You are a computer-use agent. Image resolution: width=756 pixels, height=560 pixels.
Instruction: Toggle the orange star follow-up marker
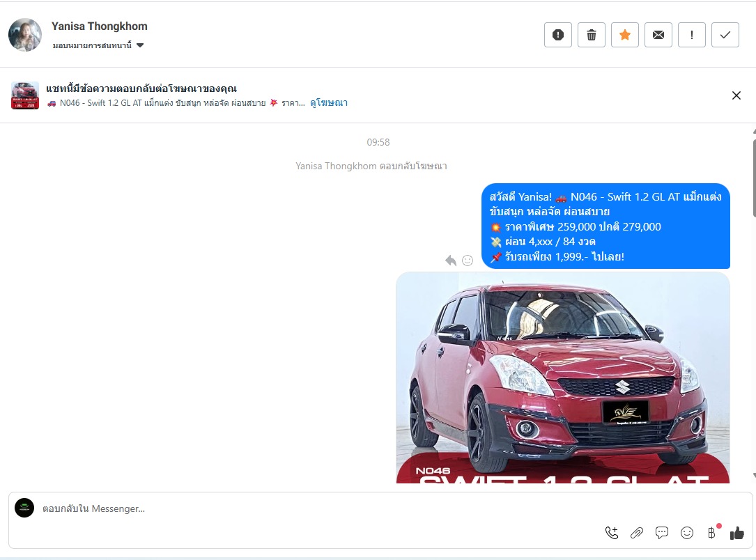point(625,35)
